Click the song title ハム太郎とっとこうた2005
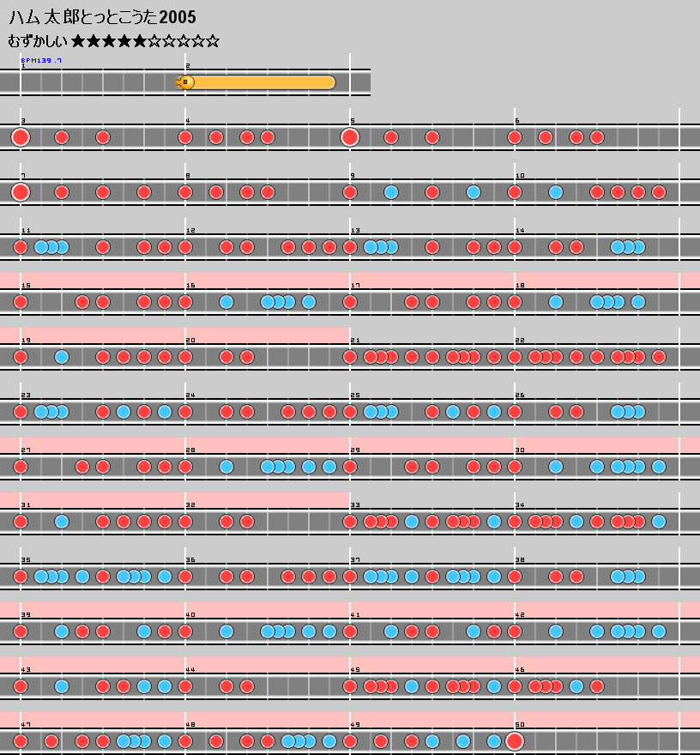 point(102,17)
